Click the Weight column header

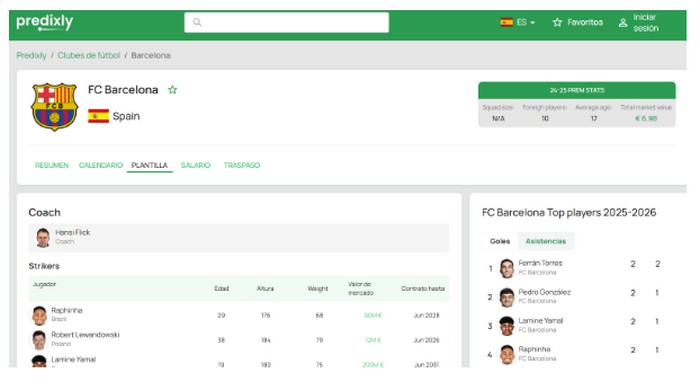coord(317,289)
